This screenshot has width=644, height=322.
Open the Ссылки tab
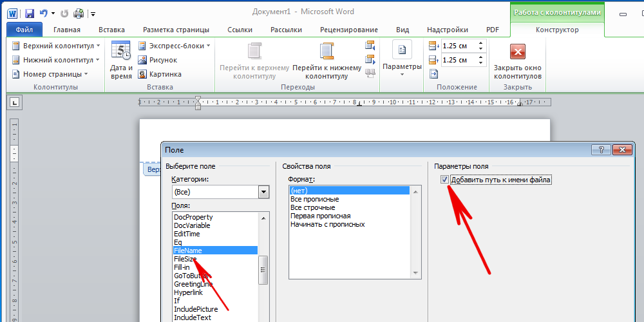click(x=240, y=30)
